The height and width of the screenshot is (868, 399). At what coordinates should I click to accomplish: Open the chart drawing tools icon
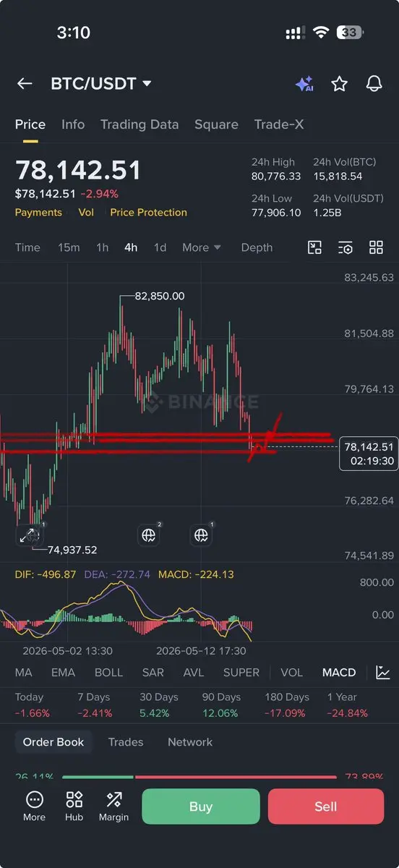(x=314, y=247)
